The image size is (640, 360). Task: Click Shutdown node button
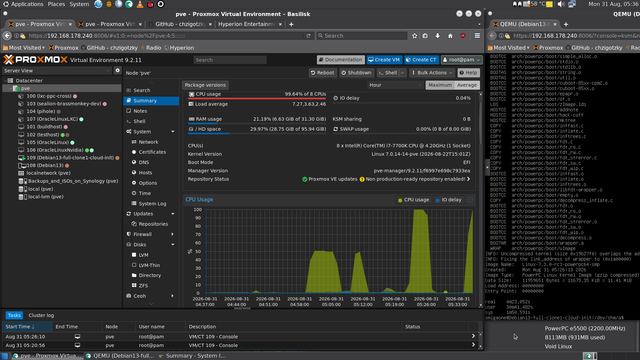click(x=356, y=73)
